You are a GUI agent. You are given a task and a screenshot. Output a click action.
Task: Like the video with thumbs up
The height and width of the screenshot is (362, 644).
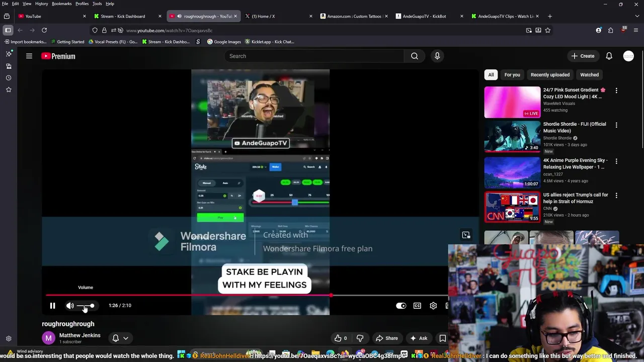click(341, 338)
